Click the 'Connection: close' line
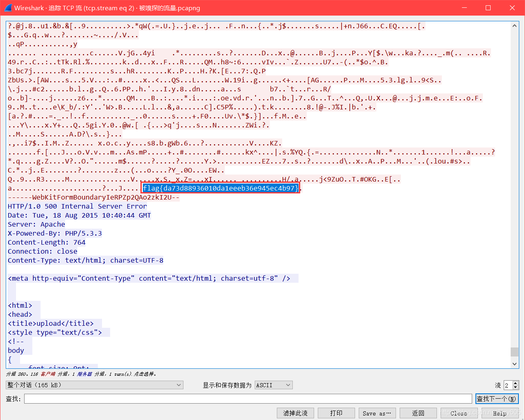The height and width of the screenshot is (420, 525). point(43,251)
